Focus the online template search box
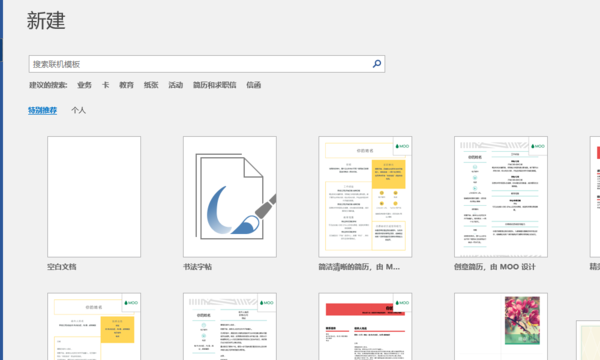 [207, 64]
